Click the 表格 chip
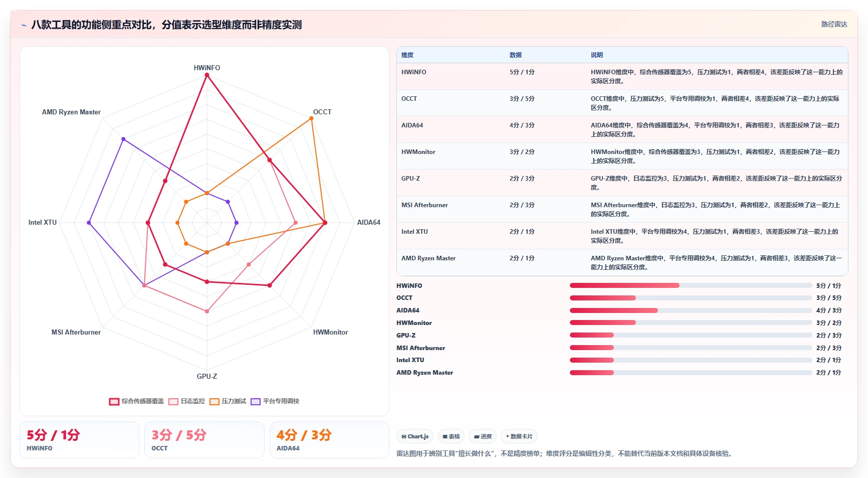The height and width of the screenshot is (478, 868). (x=451, y=436)
